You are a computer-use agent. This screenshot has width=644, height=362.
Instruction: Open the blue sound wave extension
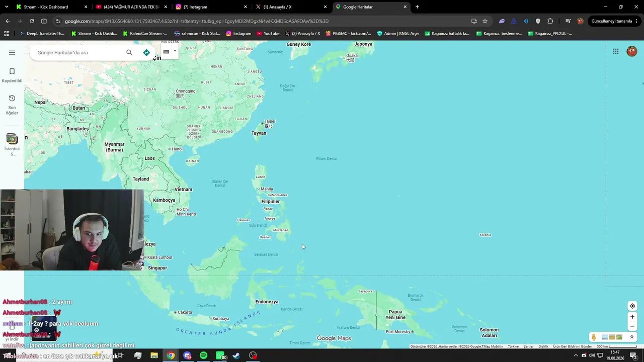click(x=526, y=21)
